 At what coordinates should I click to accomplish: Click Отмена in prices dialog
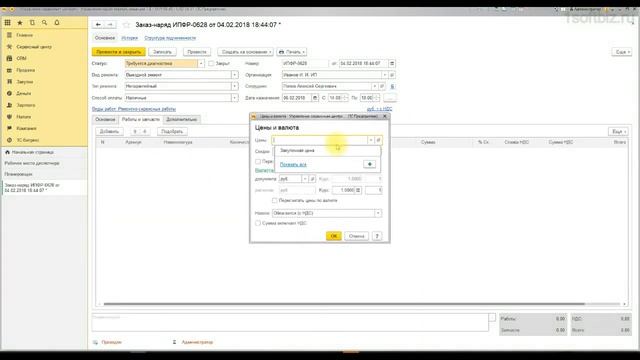point(356,236)
